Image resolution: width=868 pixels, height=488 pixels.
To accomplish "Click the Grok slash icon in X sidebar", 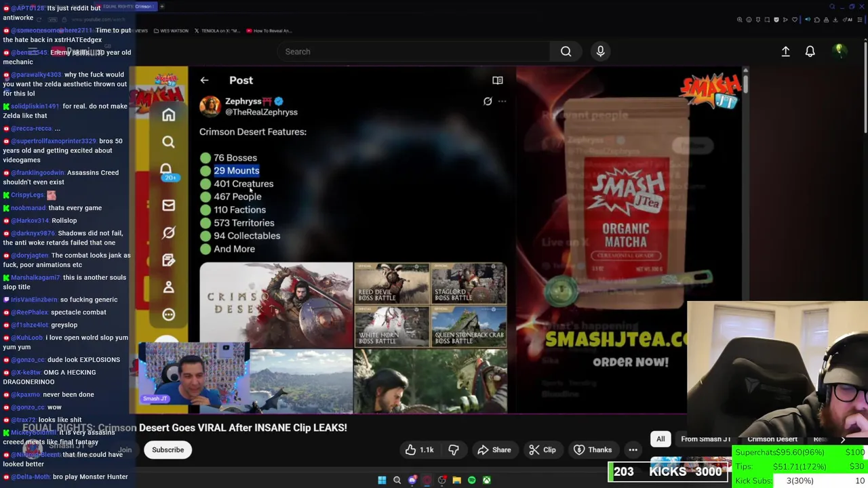I will click(168, 232).
